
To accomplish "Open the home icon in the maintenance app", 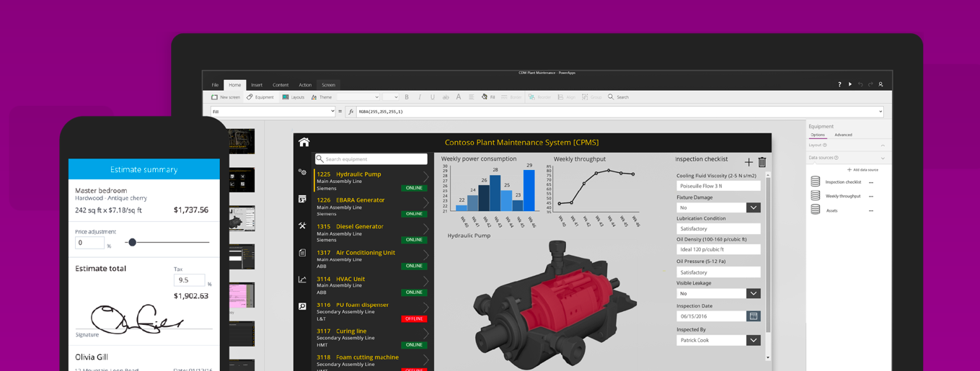I will click(304, 142).
